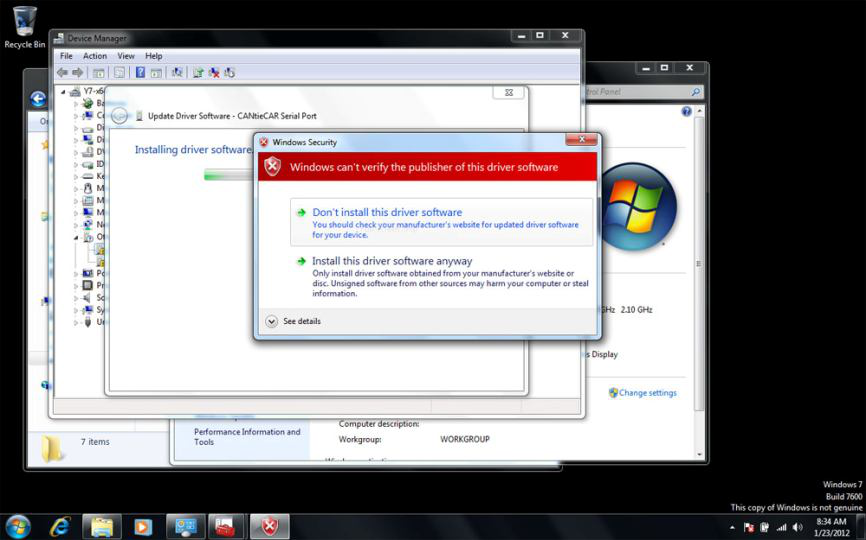Image resolution: width=866 pixels, height=540 pixels.
Task: Click the Back arrow in Device Manager toolbar
Action: (x=62, y=72)
